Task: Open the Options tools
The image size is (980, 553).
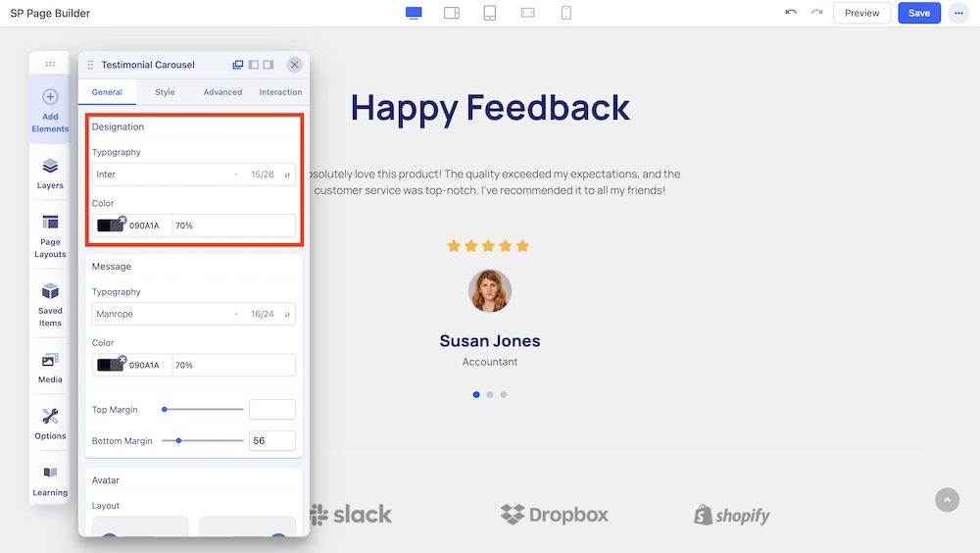Action: [x=50, y=424]
